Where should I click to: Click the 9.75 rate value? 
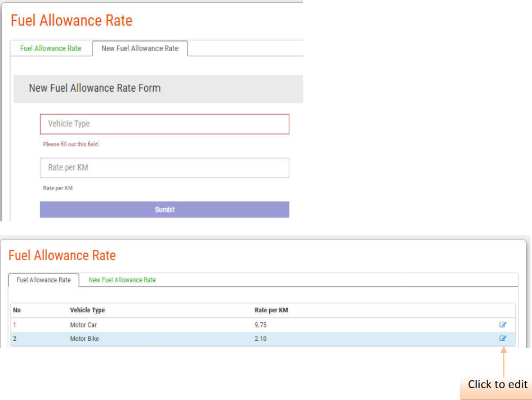(x=261, y=325)
